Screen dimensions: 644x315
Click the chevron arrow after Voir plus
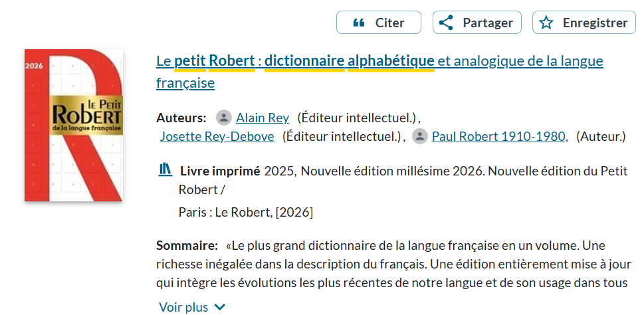(220, 307)
